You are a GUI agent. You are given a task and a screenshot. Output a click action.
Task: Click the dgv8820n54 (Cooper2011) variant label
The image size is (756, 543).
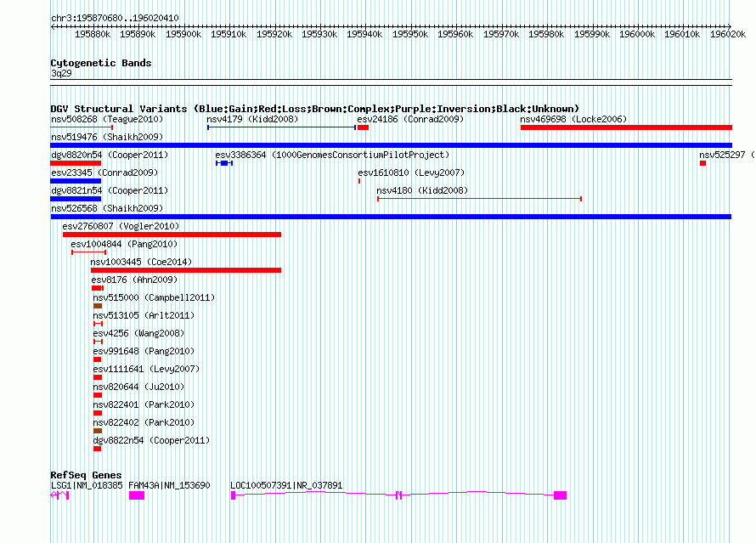[110, 155]
